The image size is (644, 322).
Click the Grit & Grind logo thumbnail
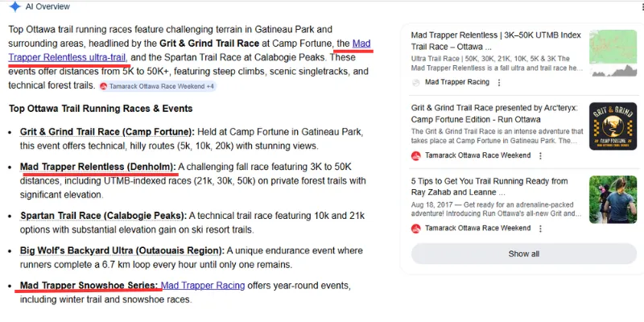[613, 126]
